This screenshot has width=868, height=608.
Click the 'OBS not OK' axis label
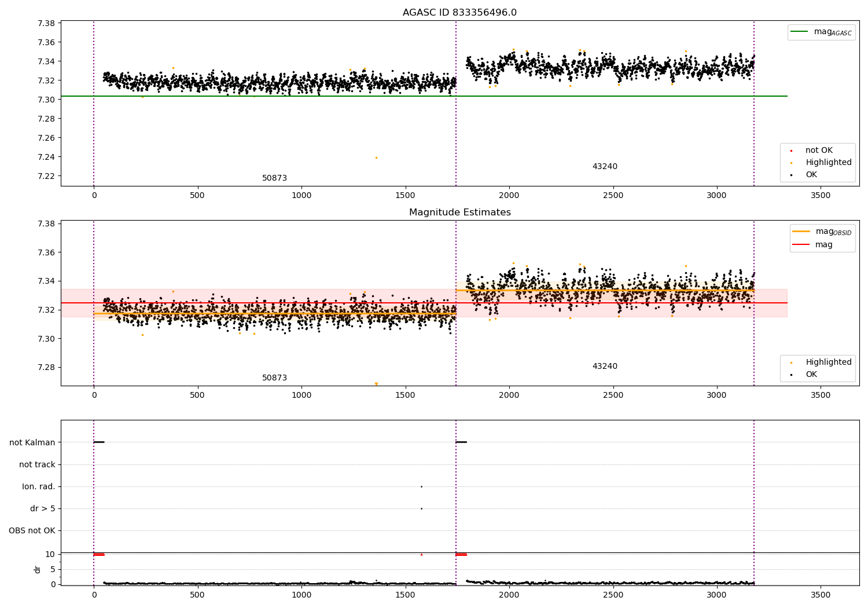point(32,530)
